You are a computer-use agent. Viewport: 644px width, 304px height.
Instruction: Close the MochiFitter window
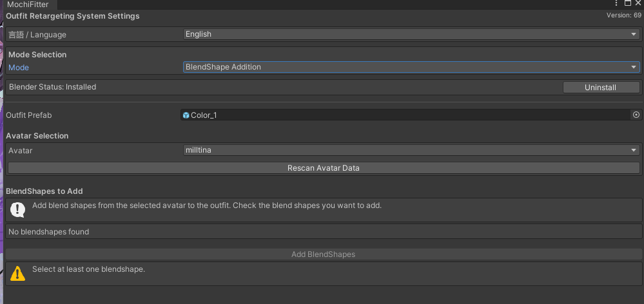point(638,3)
